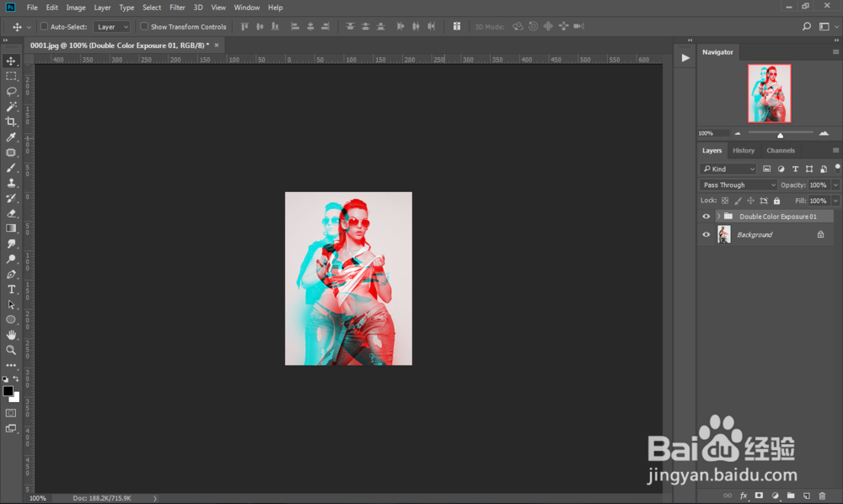Viewport: 843px width, 504px height.
Task: Select the Clone Stamp tool
Action: pyautogui.click(x=11, y=183)
